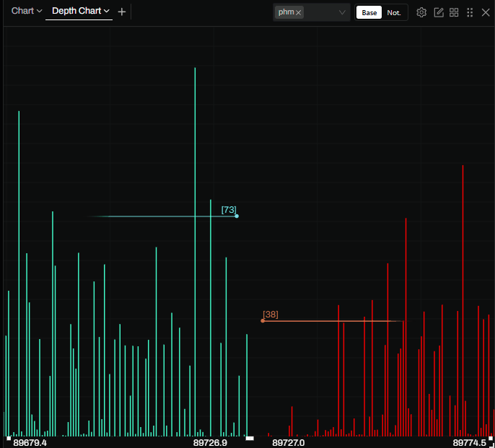Switch to Not. mode
This screenshot has width=495, height=448.
tap(394, 13)
